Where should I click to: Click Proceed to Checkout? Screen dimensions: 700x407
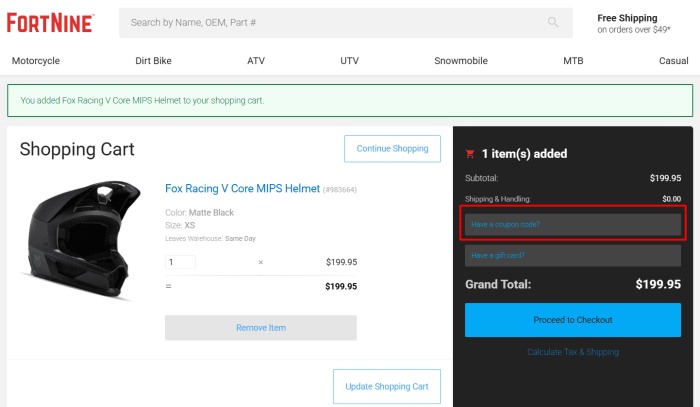point(573,320)
